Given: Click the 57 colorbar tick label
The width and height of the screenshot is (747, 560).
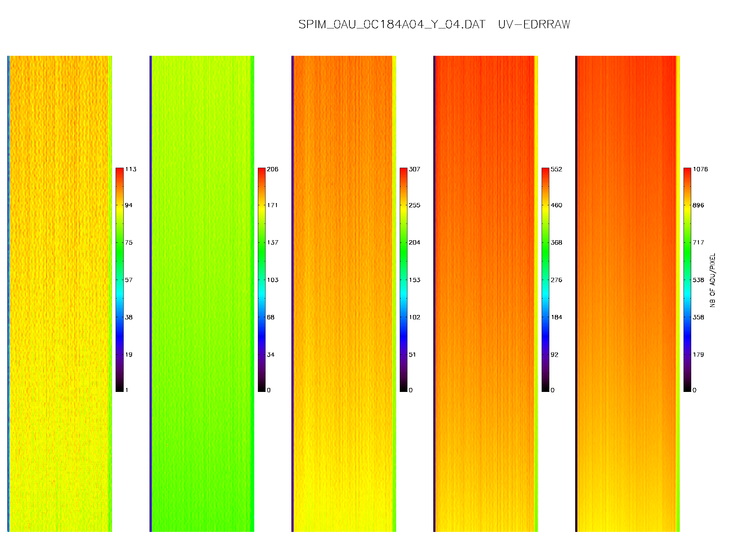Looking at the screenshot, I should pos(129,280).
